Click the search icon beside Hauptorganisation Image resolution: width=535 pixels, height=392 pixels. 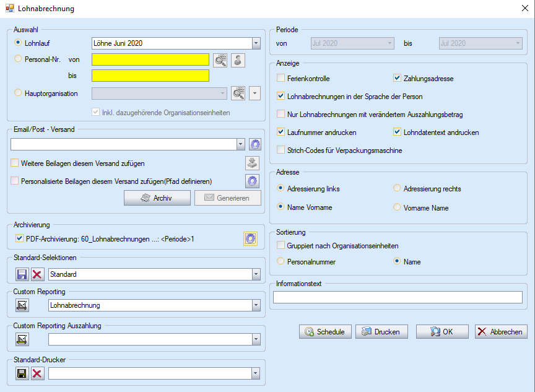point(238,94)
